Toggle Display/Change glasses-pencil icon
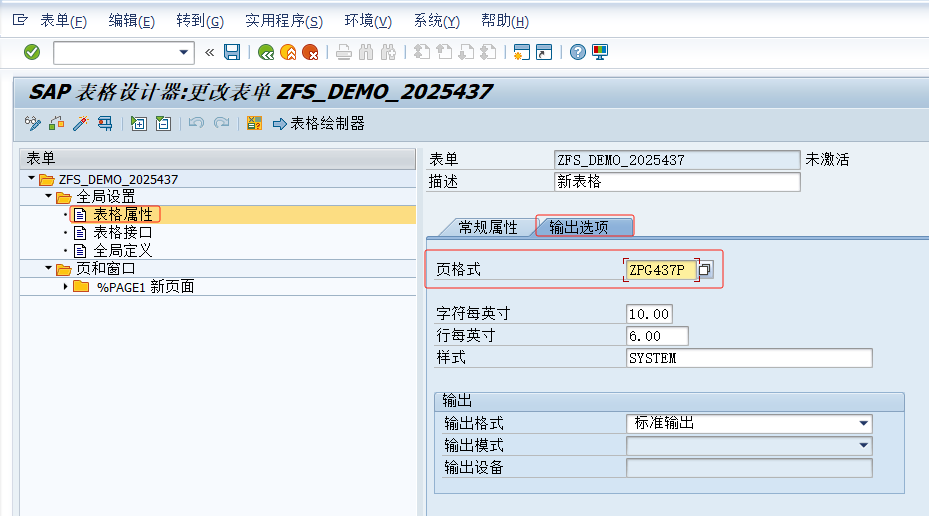This screenshot has height=516, width=929. [33, 123]
